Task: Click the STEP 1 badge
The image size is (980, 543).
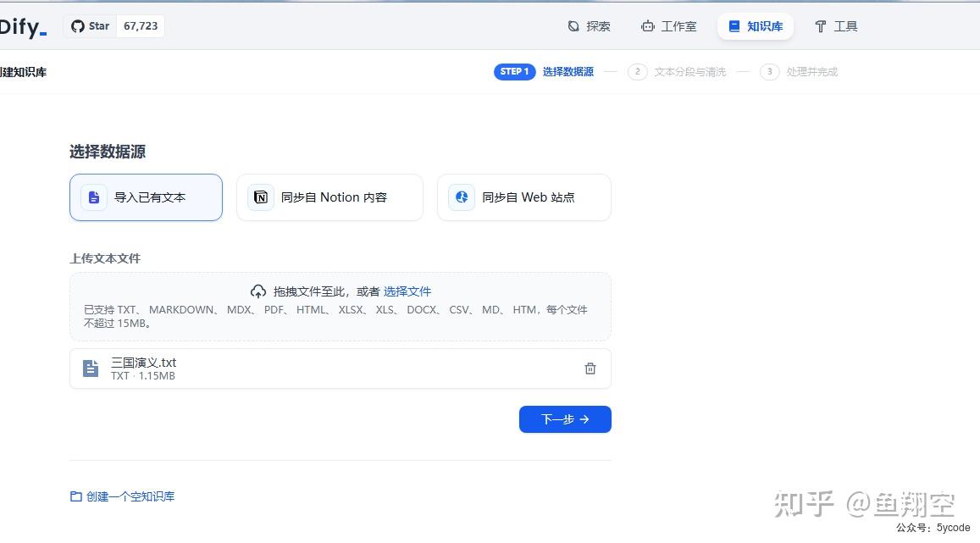Action: pos(514,72)
